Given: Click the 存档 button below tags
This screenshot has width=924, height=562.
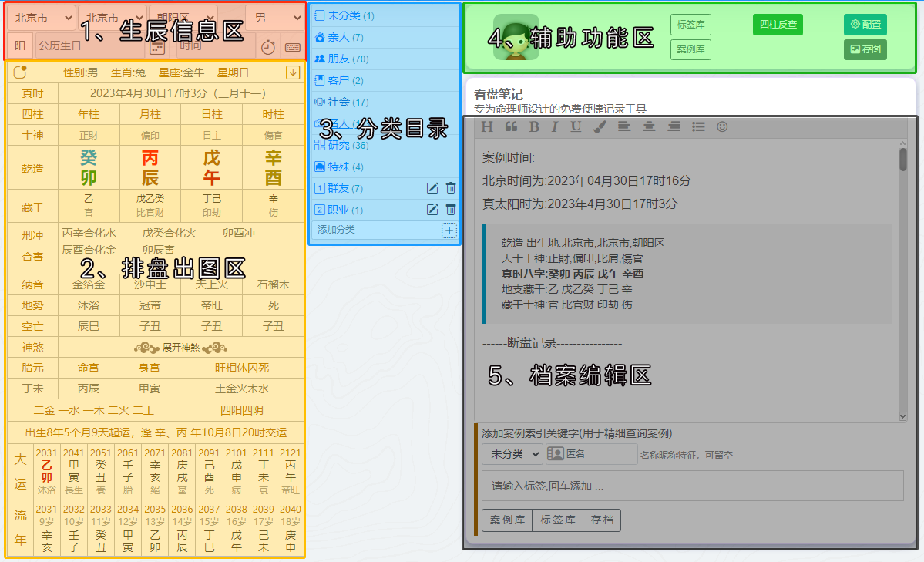Looking at the screenshot, I should click(x=602, y=520).
